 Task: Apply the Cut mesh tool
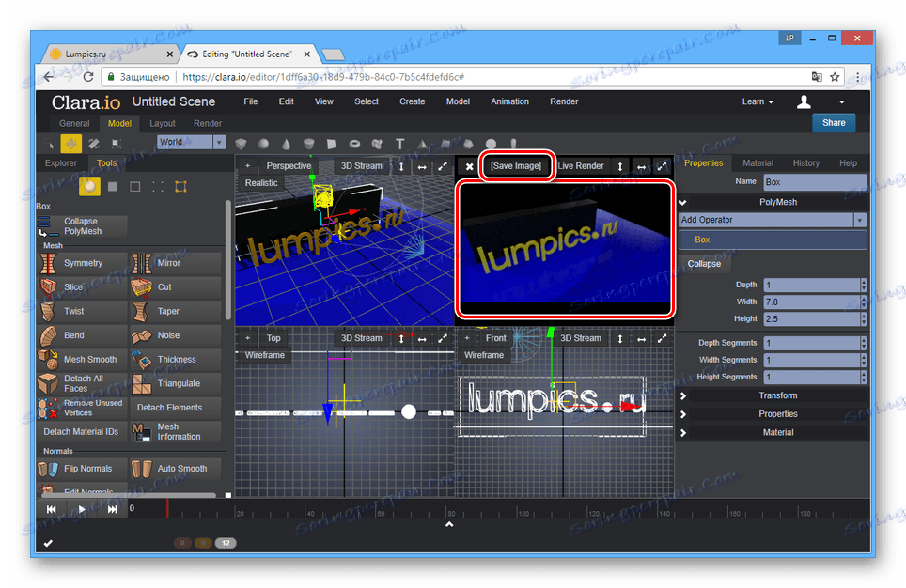pos(176,287)
